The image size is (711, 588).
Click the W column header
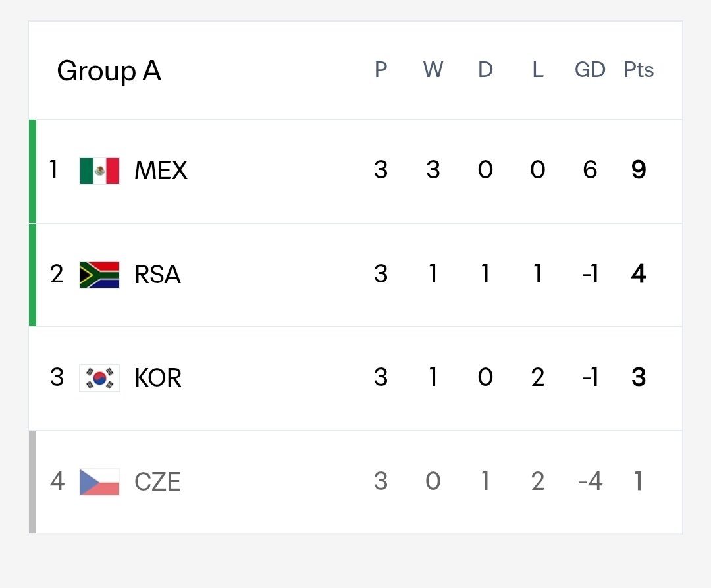pyautogui.click(x=433, y=70)
